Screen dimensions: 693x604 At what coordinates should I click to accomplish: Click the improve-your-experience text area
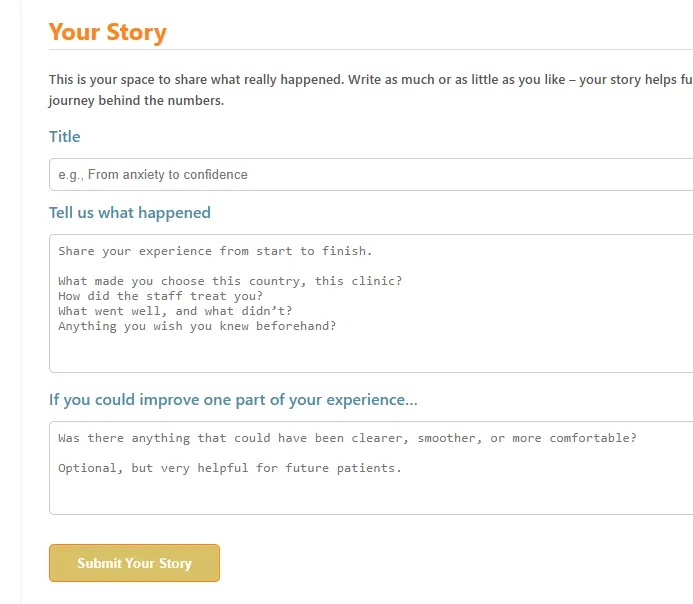pyautogui.click(x=371, y=468)
